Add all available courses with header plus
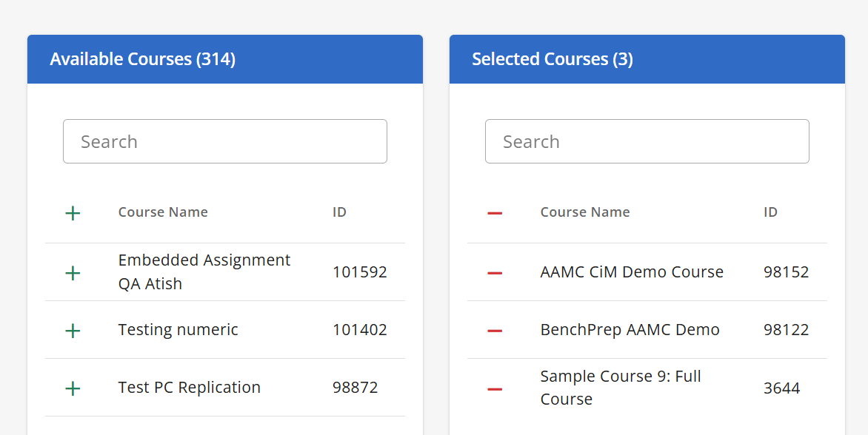Viewport: 868px width, 435px height. pyautogui.click(x=73, y=213)
